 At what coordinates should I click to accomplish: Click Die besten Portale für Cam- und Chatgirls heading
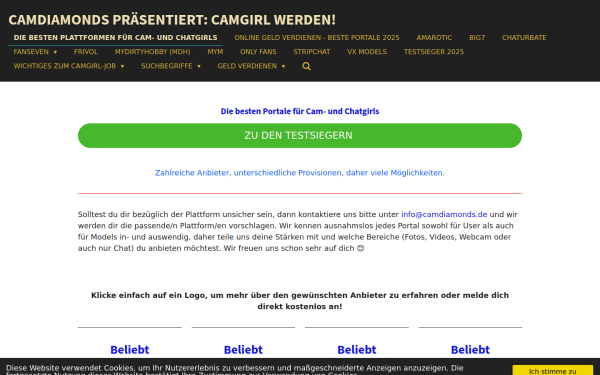(x=300, y=111)
